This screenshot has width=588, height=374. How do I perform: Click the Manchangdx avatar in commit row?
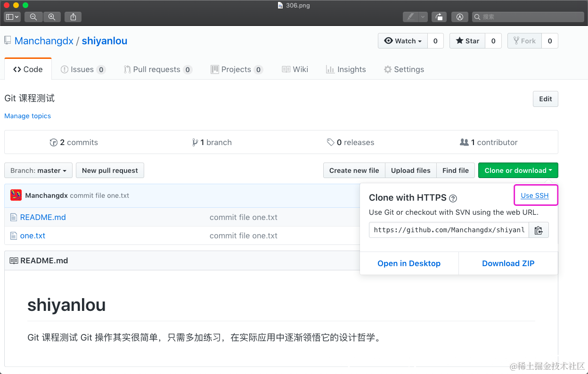coord(16,195)
